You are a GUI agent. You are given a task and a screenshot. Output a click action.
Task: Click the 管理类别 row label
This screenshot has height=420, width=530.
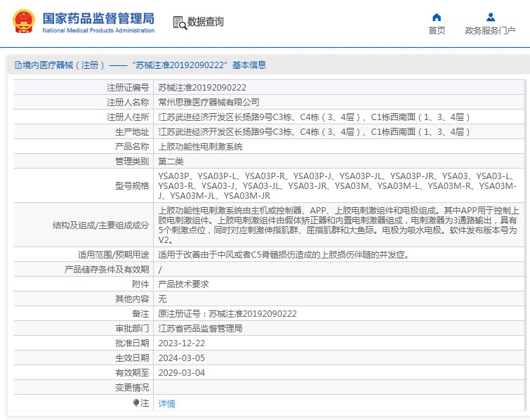pyautogui.click(x=132, y=162)
